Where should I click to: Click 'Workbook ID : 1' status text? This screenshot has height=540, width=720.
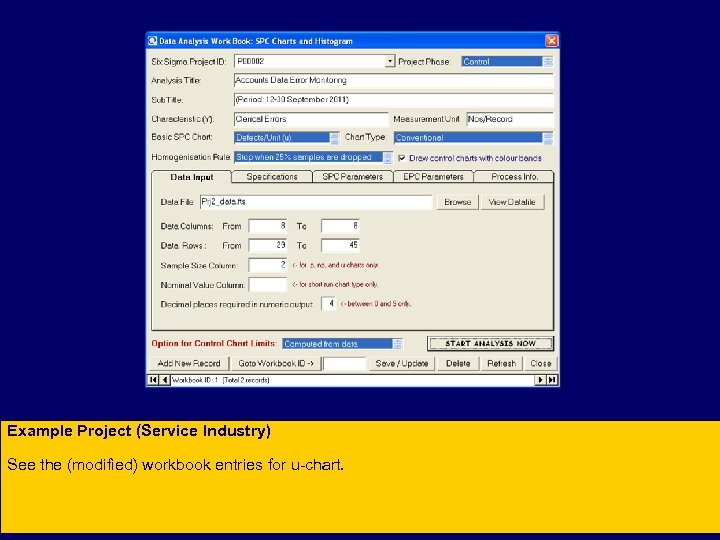pyautogui.click(x=195, y=380)
